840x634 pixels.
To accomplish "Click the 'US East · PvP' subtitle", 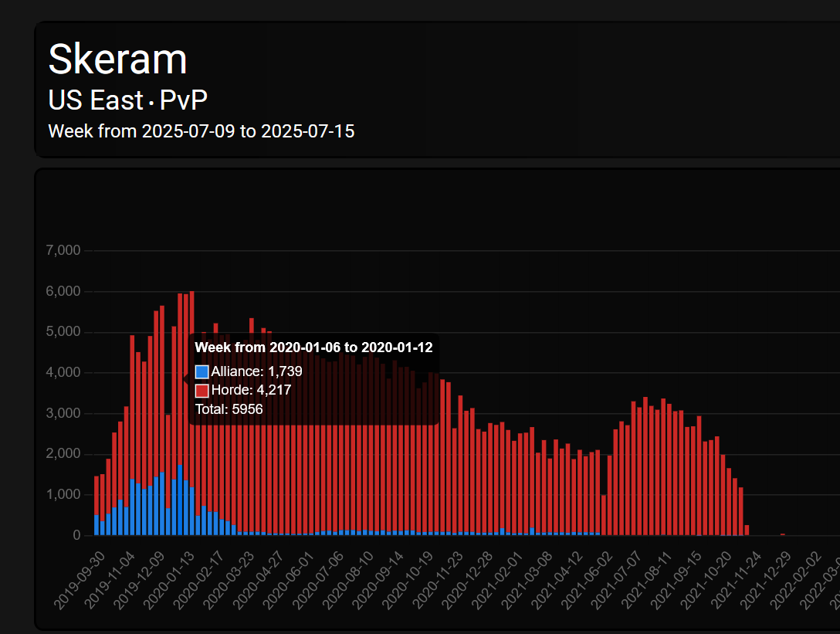I will tap(127, 100).
